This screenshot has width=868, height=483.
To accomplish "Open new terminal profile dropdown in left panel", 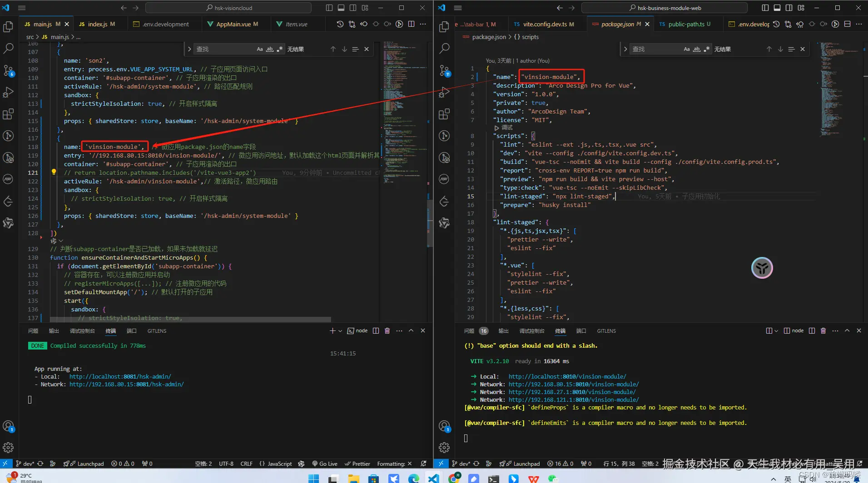I will 340,331.
